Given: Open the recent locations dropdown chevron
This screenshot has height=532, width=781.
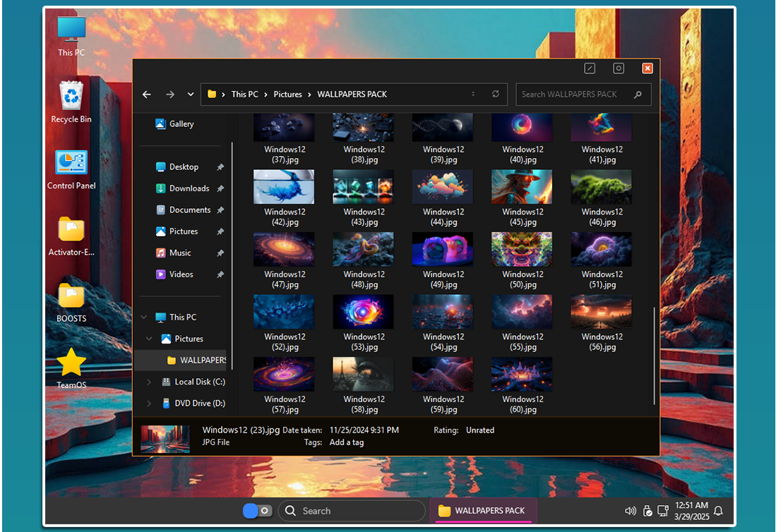Looking at the screenshot, I should pos(191,95).
